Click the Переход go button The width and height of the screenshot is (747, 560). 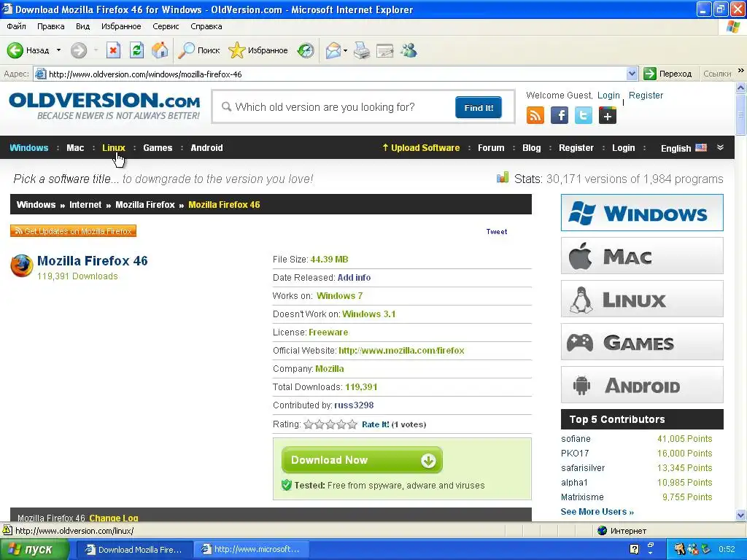tap(667, 74)
